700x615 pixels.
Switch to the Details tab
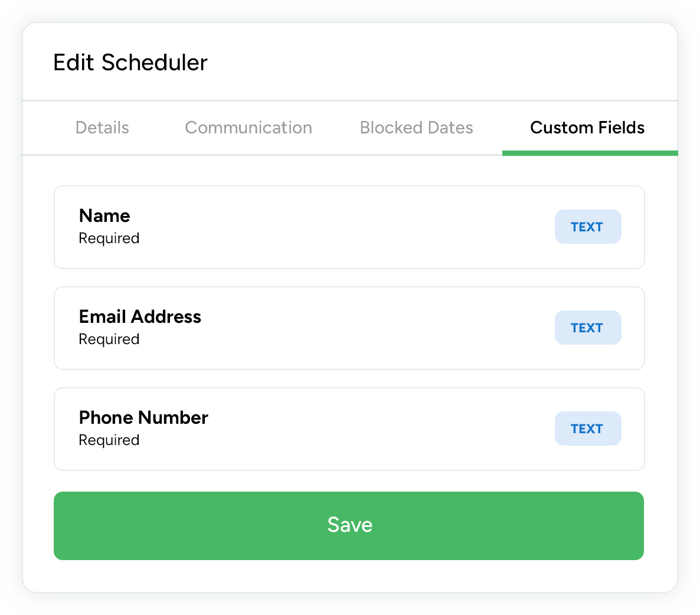102,127
